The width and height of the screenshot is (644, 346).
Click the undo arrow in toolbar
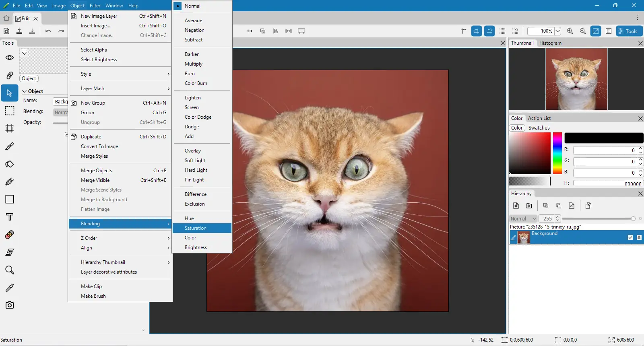(48, 31)
